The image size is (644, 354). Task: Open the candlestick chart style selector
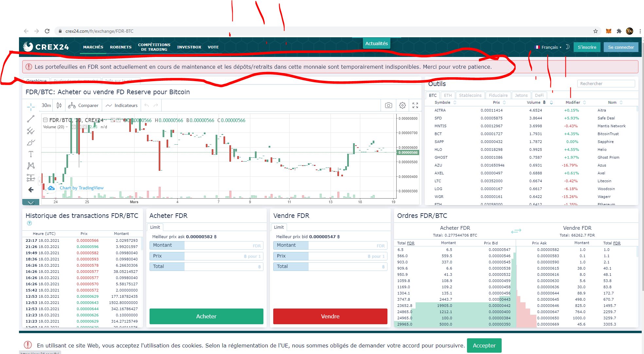click(x=59, y=105)
